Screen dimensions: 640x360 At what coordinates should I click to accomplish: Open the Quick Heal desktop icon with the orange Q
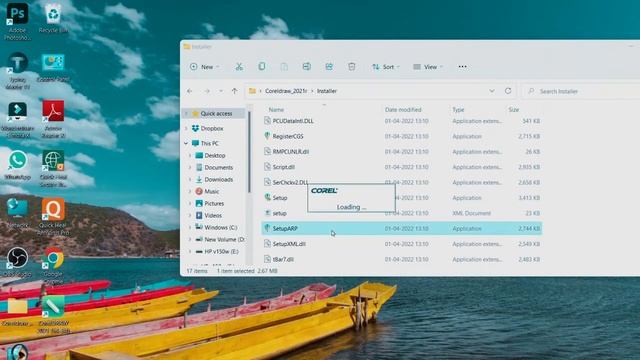click(x=53, y=216)
